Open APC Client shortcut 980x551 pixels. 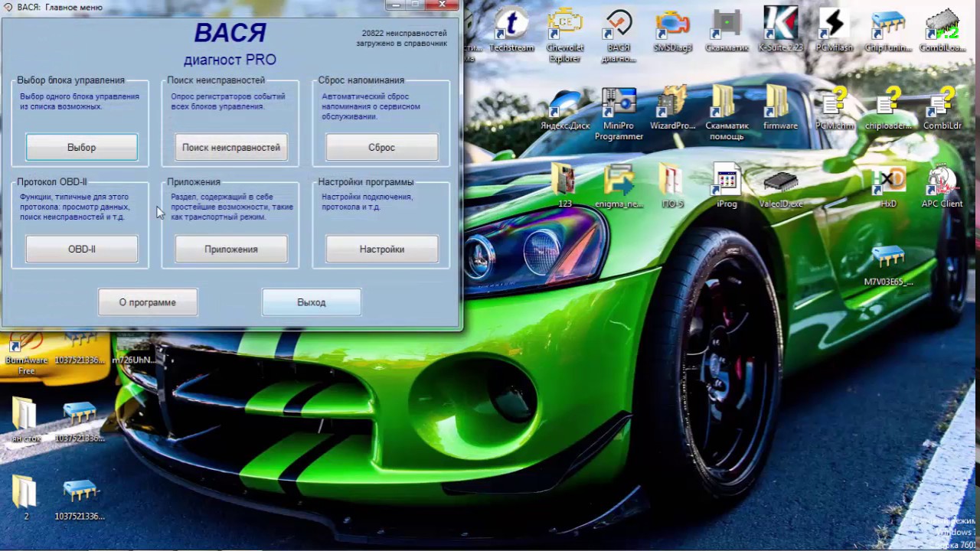point(942,186)
